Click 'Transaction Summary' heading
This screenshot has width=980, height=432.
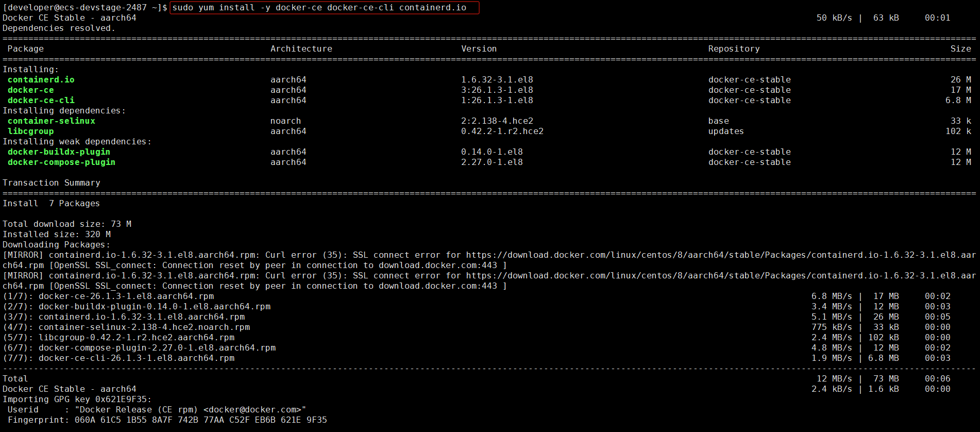coord(52,183)
